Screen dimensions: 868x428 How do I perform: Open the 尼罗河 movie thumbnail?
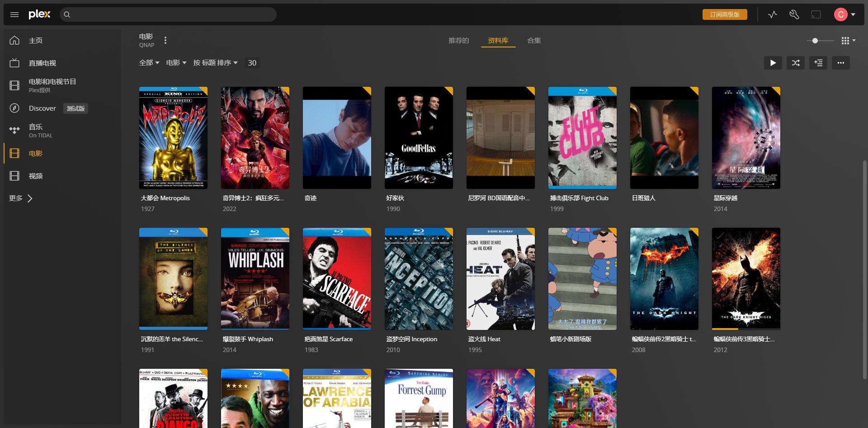click(x=500, y=138)
